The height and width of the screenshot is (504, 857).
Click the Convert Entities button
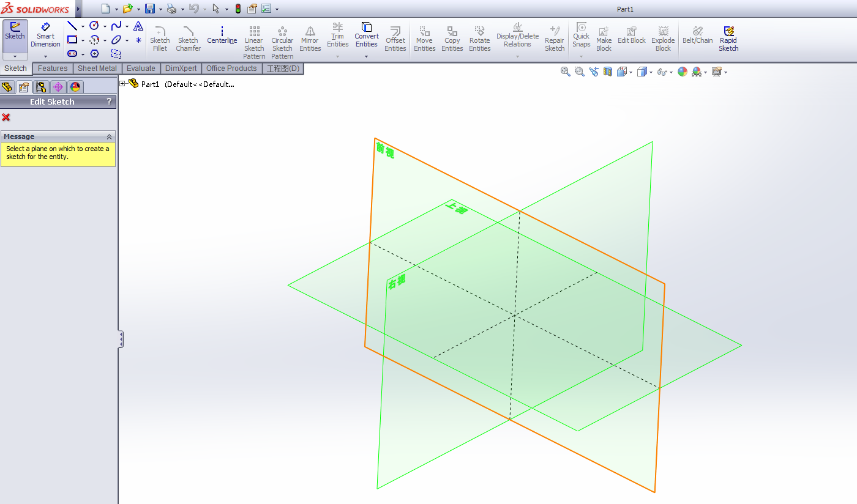click(x=366, y=35)
